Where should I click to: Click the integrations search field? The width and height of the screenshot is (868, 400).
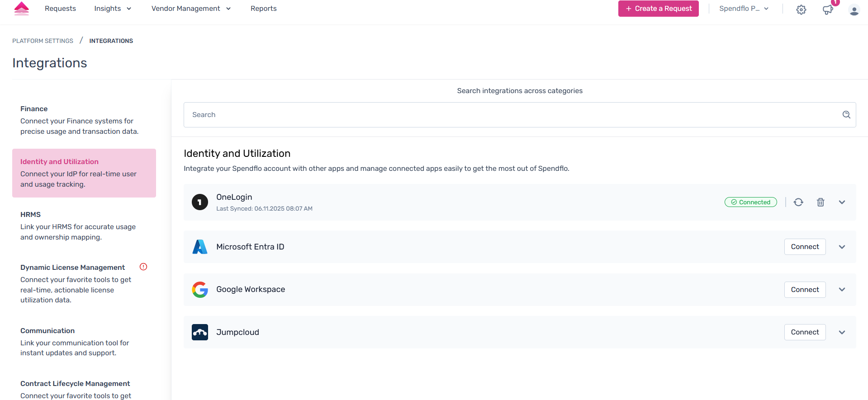511,115
